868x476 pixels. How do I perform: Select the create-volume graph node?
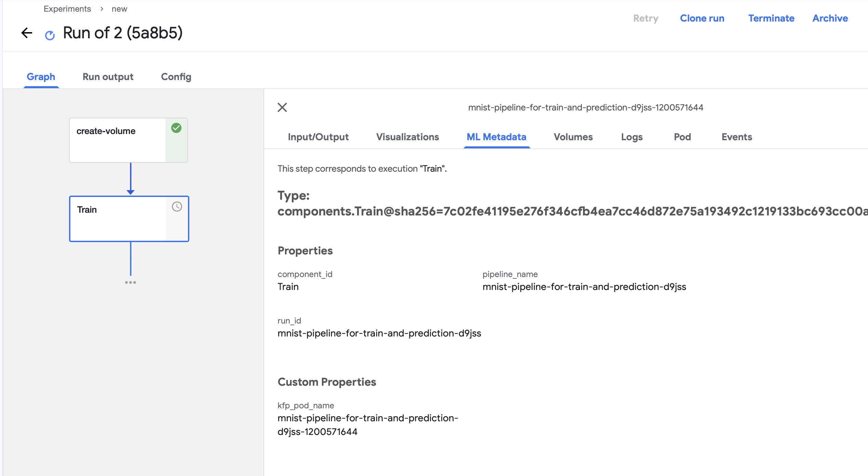pos(128,140)
